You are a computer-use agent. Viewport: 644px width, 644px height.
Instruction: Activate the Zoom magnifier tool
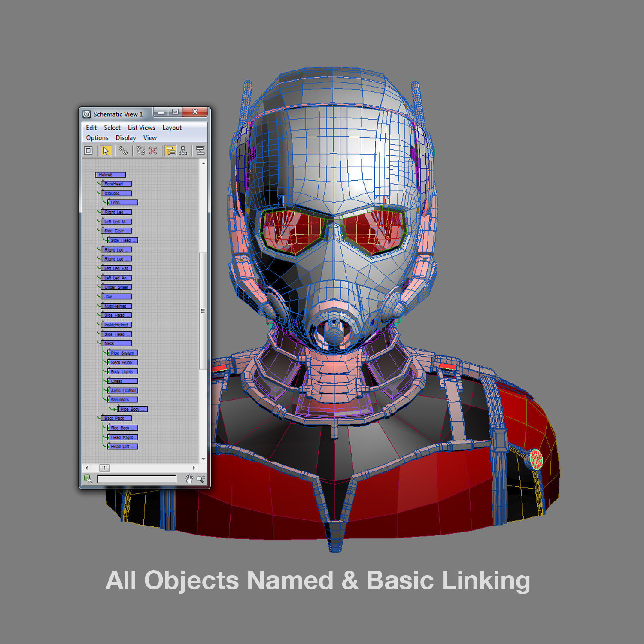(x=201, y=479)
